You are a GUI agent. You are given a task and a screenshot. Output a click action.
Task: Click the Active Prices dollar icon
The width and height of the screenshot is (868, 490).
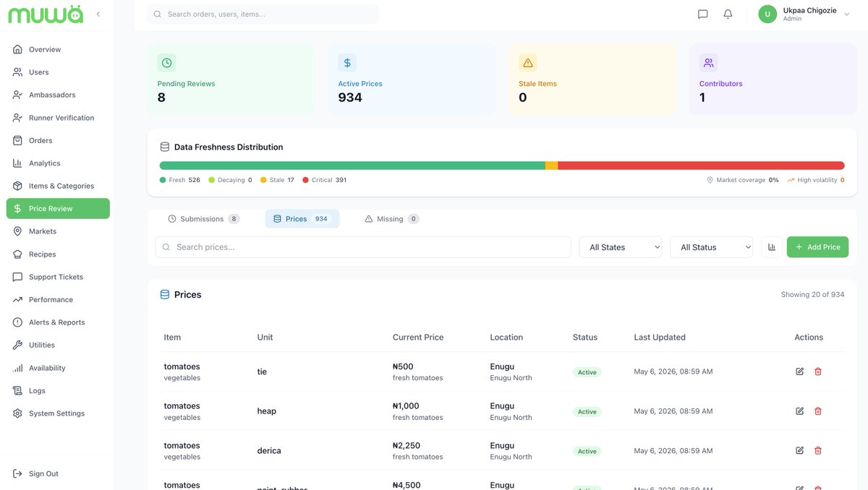point(347,63)
